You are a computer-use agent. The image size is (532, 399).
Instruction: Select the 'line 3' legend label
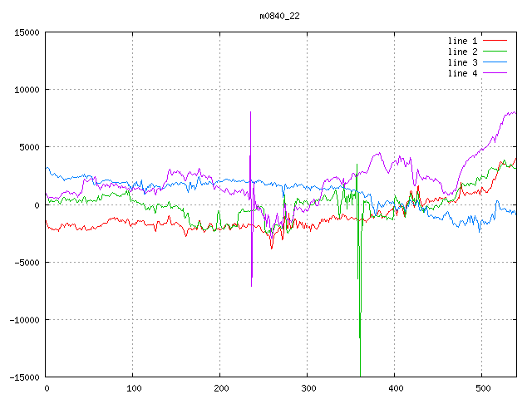click(463, 62)
